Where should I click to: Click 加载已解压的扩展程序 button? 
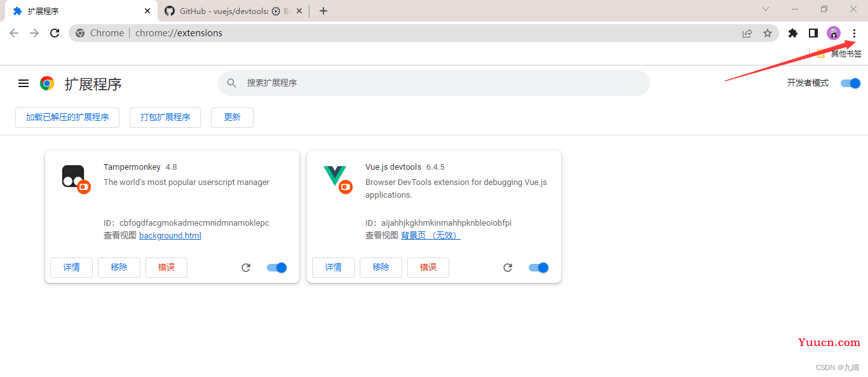point(67,118)
